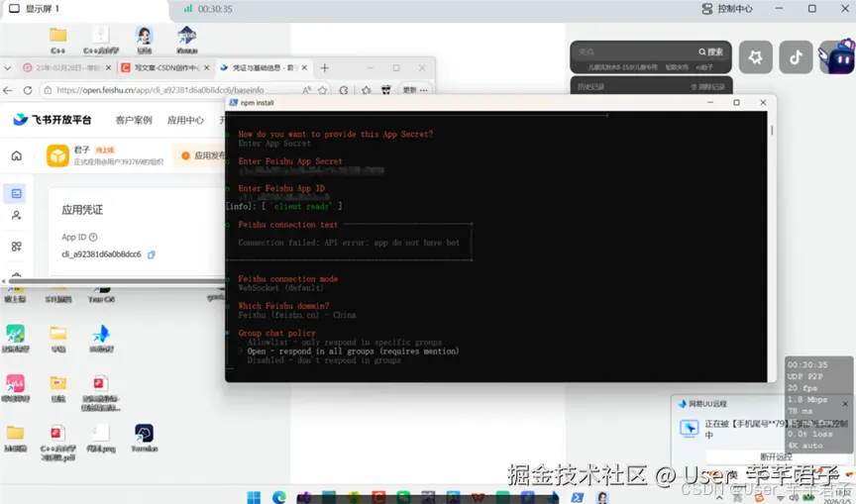Expand the browser tab list chevron
This screenshot has width=856, height=504.
click(x=8, y=67)
